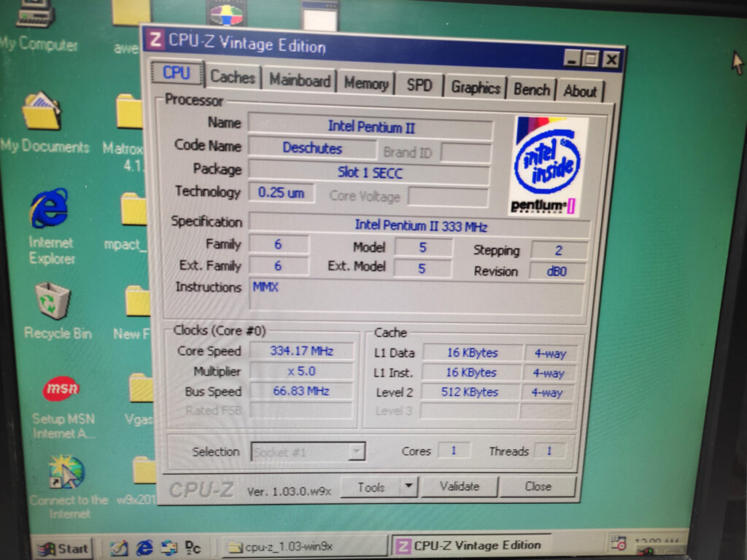Open the Windows Start menu
This screenshot has width=747, height=560.
point(63,548)
